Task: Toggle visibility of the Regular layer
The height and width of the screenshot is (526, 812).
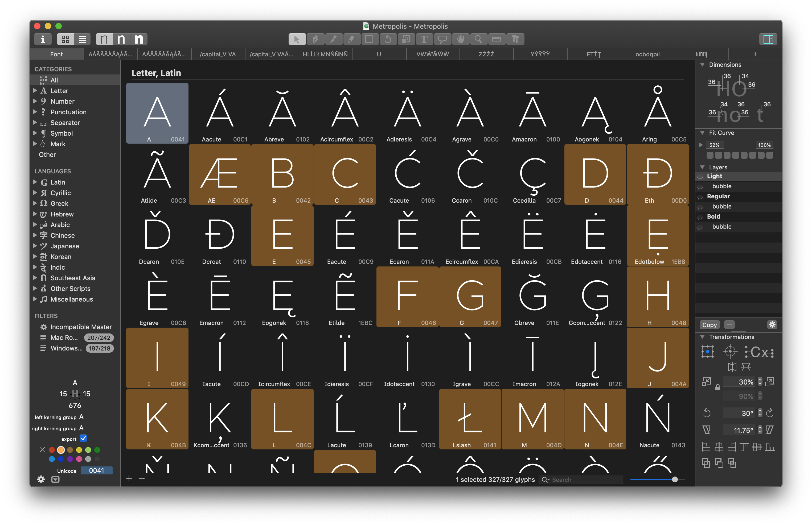Action: 700,197
